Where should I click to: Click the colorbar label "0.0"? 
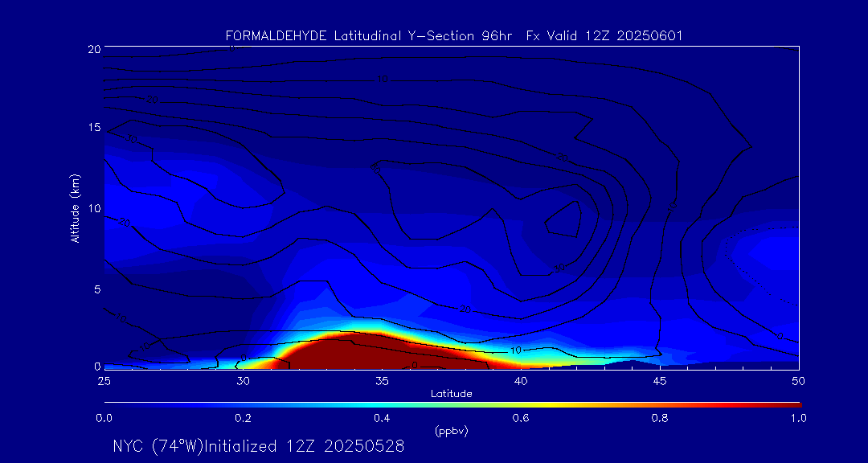[x=104, y=418]
